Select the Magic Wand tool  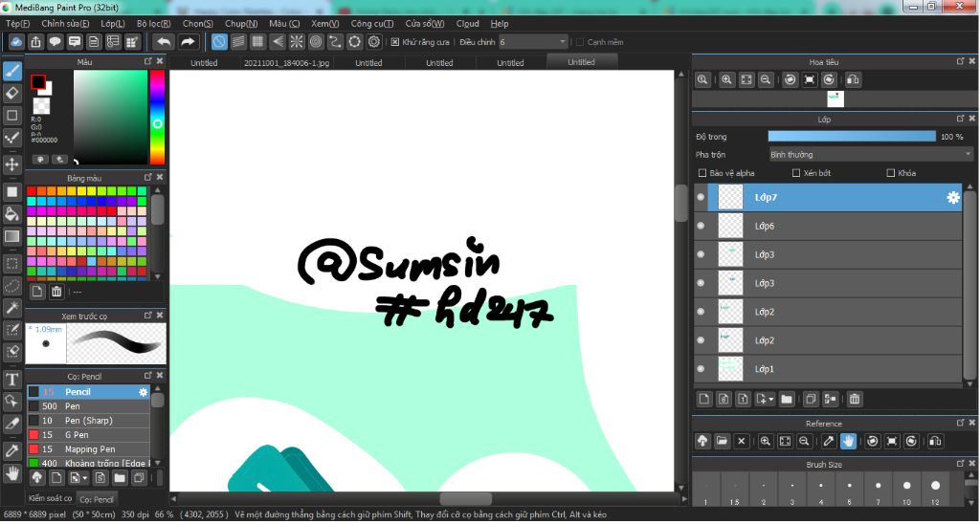coord(11,308)
